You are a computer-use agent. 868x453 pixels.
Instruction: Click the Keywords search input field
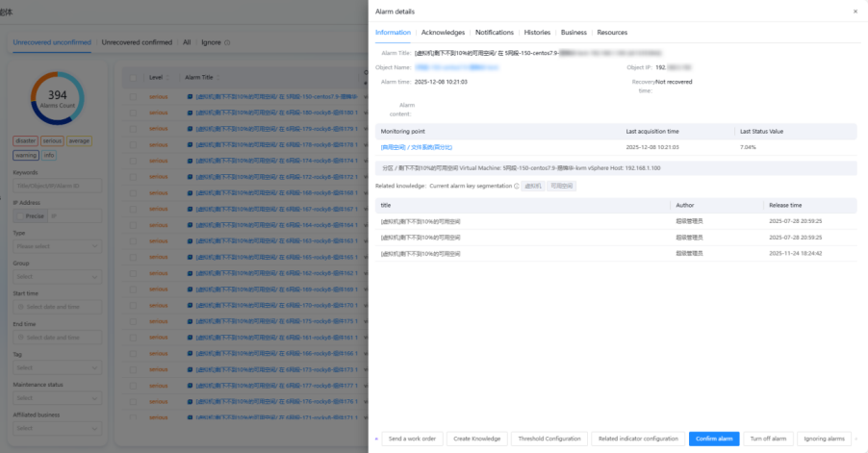(x=57, y=186)
